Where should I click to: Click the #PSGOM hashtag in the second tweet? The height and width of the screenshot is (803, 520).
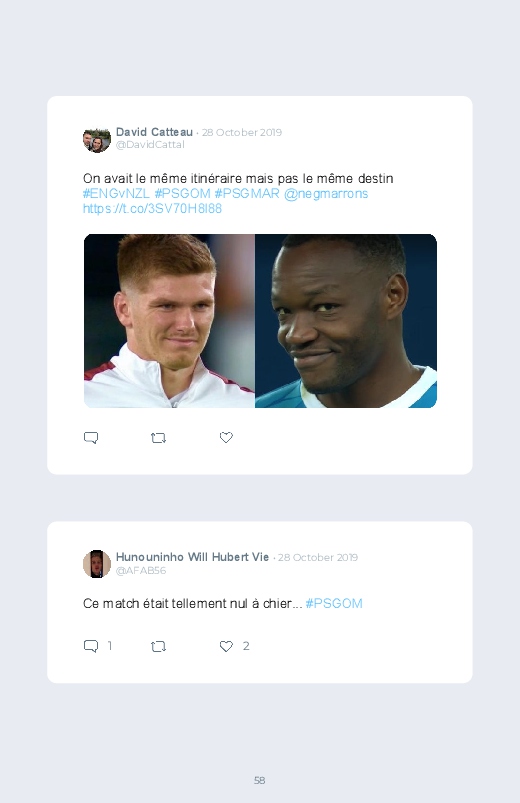[334, 603]
